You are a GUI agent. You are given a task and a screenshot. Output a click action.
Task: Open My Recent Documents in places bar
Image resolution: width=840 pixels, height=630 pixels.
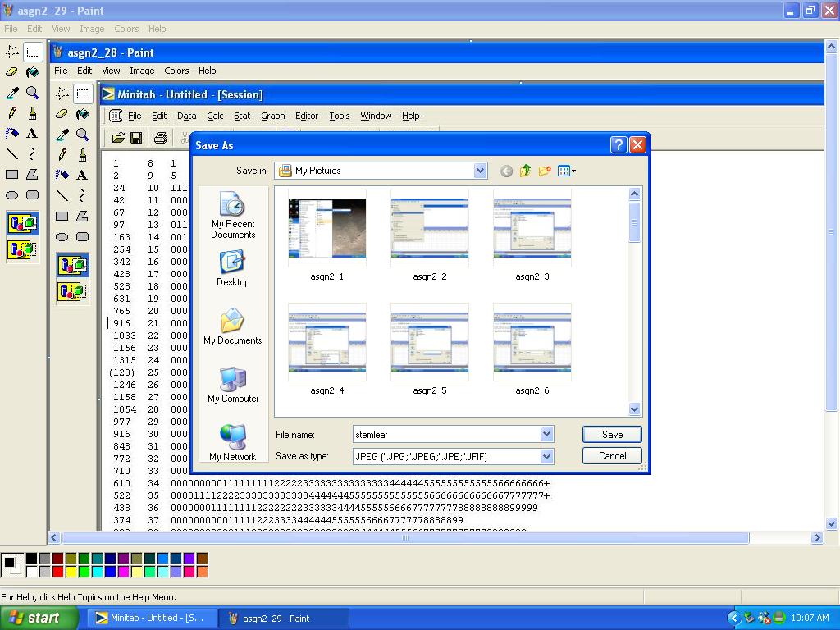[233, 217]
